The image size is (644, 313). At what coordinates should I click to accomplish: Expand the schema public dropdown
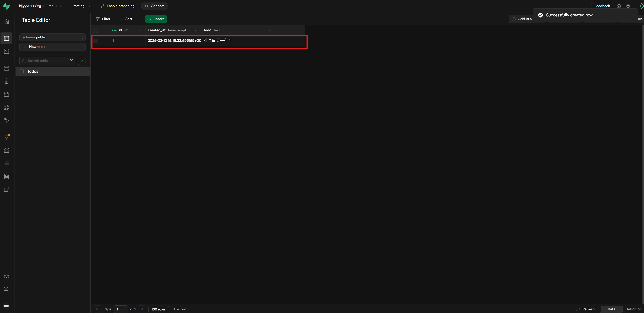tap(53, 37)
